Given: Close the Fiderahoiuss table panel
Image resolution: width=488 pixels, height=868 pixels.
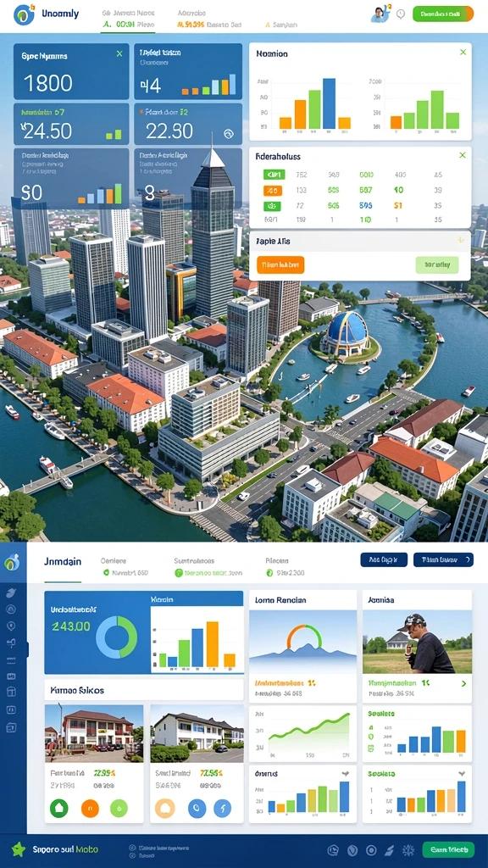Looking at the screenshot, I should click(x=463, y=155).
